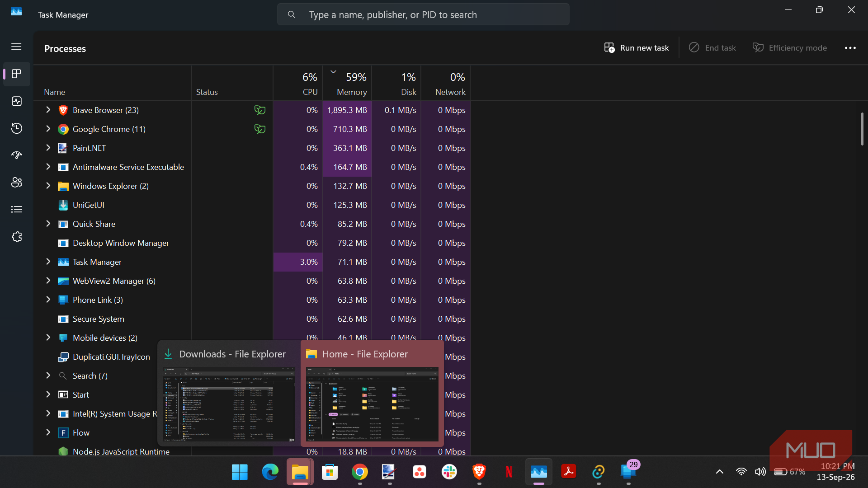Click the efficiency leaf icon for Brave Browser

pos(259,110)
